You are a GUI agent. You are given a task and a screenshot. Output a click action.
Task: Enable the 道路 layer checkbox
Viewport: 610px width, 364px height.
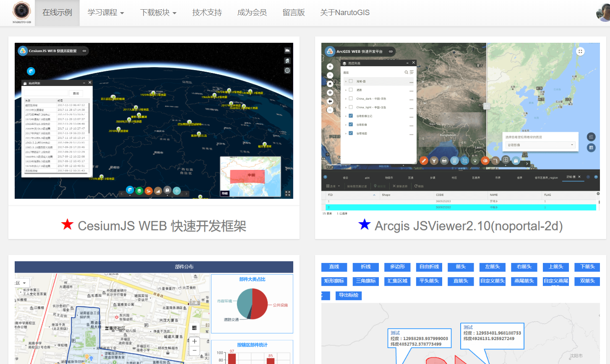point(351,90)
